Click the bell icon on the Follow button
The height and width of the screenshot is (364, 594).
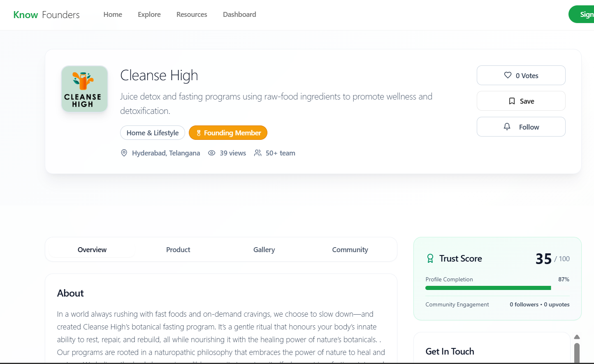pos(507,127)
